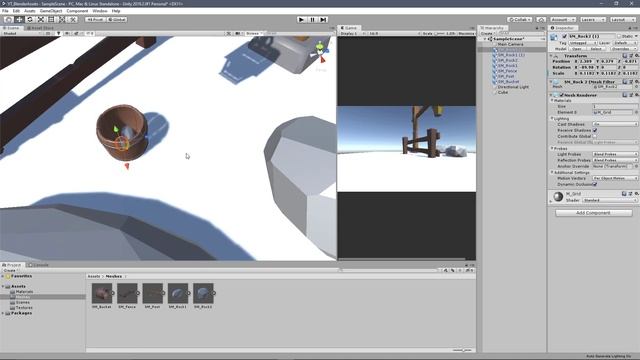640x360 pixels.
Task: Click the Open model button
Action: click(x=577, y=49)
